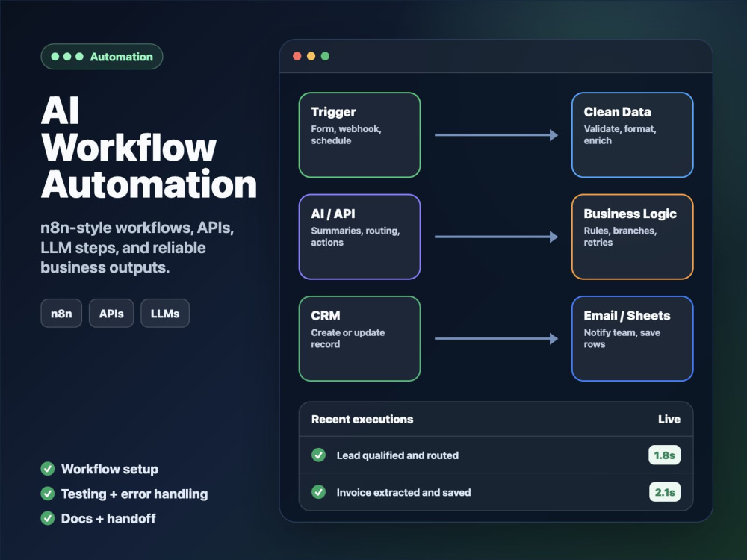Open the Email / Sheets workflow node
747x560 pixels.
tap(632, 338)
